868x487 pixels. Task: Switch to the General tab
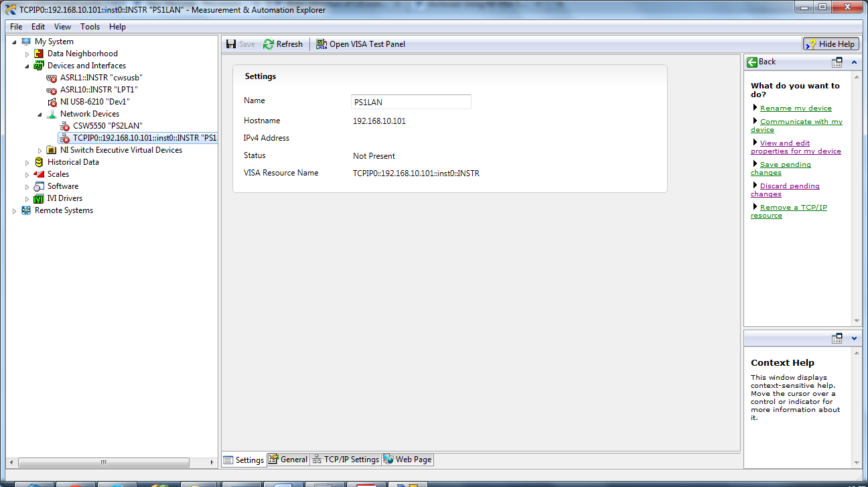[288, 459]
